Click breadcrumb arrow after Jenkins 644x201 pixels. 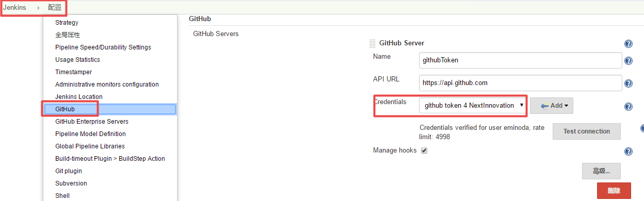pyautogui.click(x=38, y=8)
